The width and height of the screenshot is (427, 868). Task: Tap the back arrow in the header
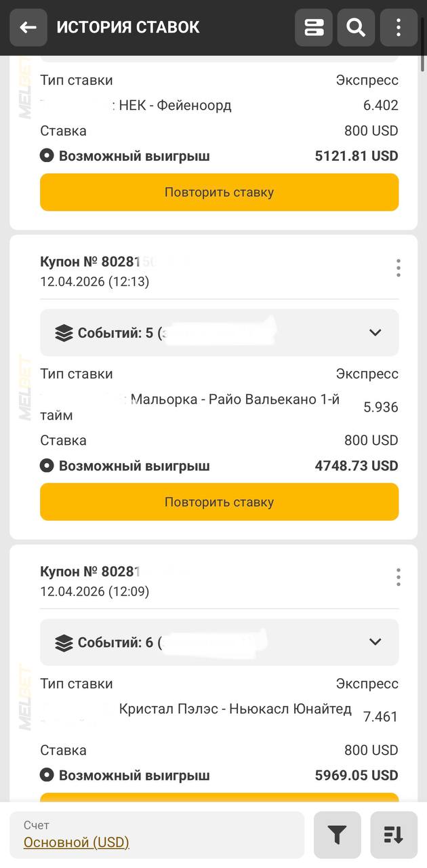click(x=28, y=27)
